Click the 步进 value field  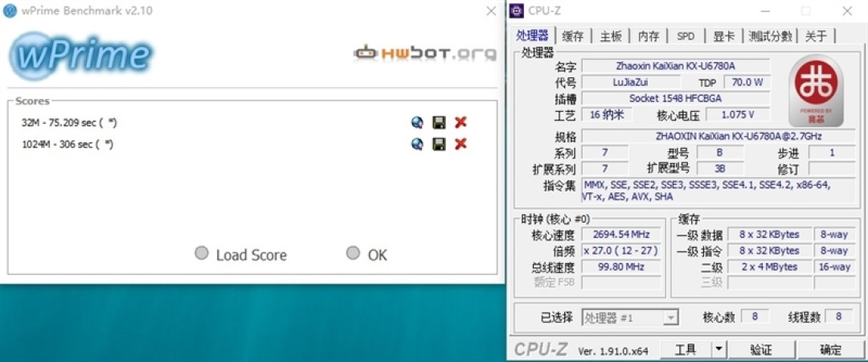click(832, 153)
